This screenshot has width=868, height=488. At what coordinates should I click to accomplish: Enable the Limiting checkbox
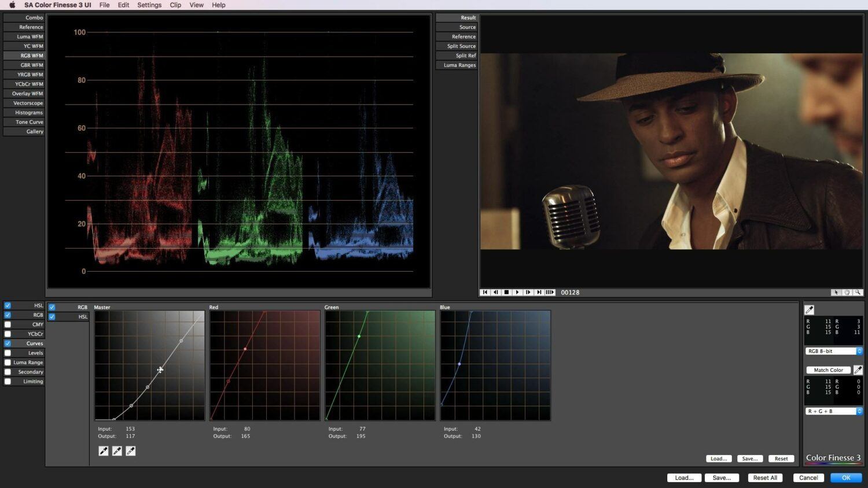(8, 382)
